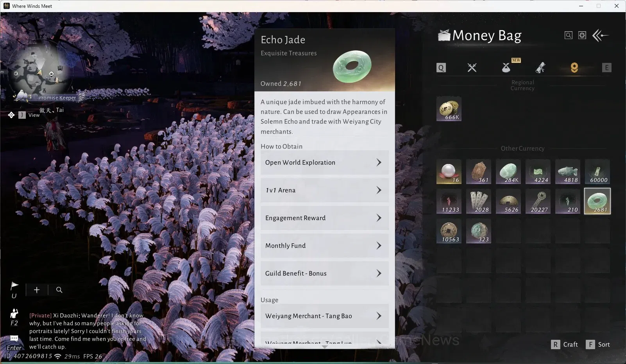Click the Promise Keeper title banner
The image size is (626, 364).
(x=57, y=98)
